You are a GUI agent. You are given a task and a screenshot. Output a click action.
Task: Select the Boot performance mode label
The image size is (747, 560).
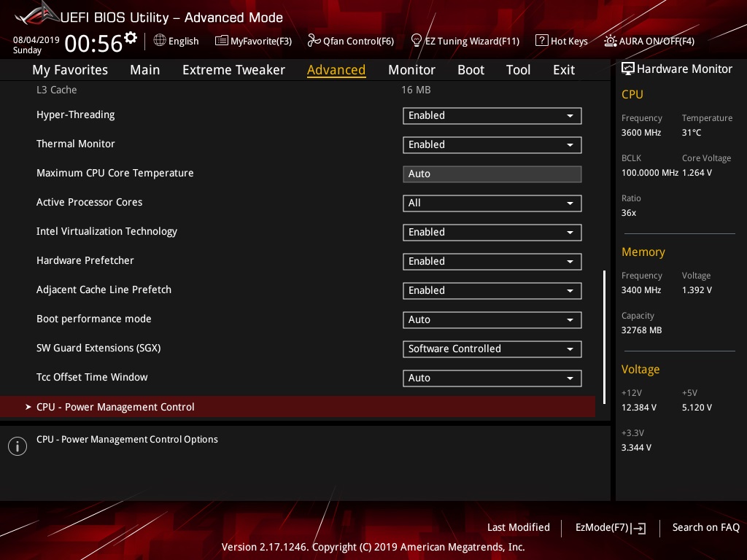tap(94, 319)
